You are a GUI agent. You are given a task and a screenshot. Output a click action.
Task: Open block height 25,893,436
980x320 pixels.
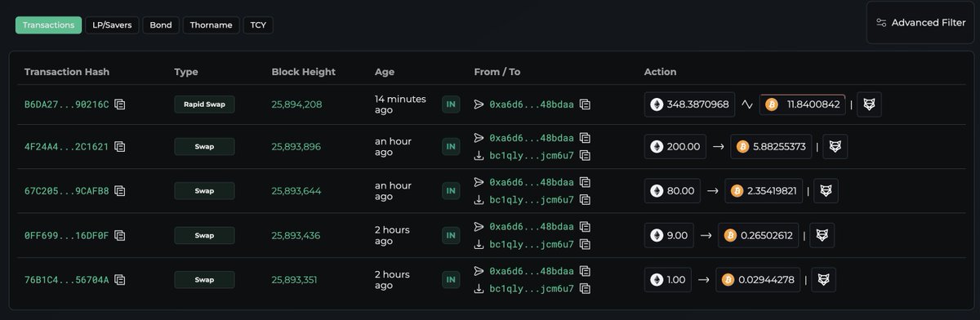click(296, 235)
